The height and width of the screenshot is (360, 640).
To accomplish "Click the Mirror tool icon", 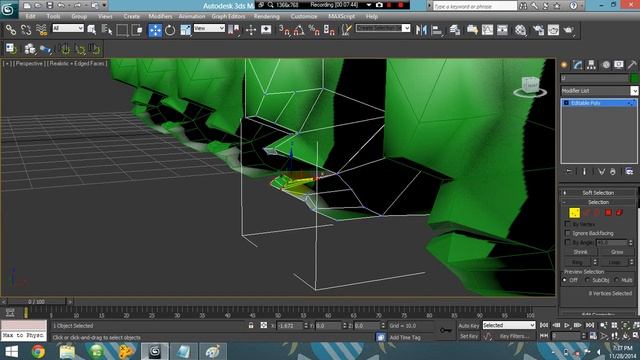I will pos(421,30).
